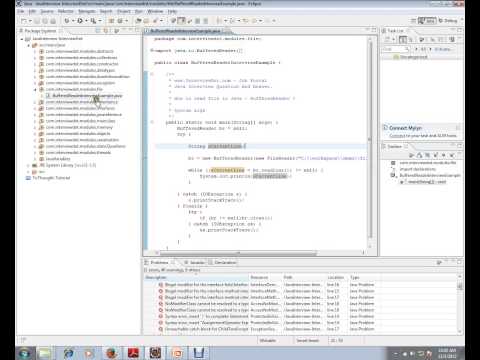Open Adobe Reader from the taskbar
480x360 pixels.
tap(134, 353)
